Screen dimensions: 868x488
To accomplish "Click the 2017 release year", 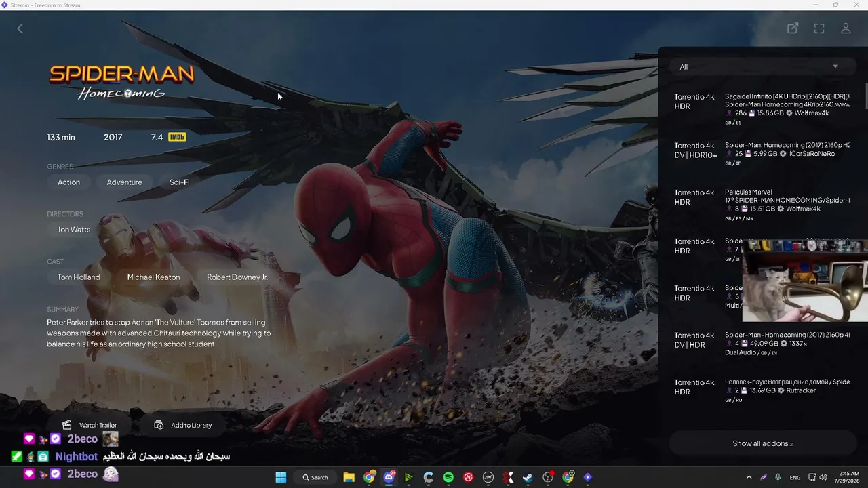I will [113, 137].
